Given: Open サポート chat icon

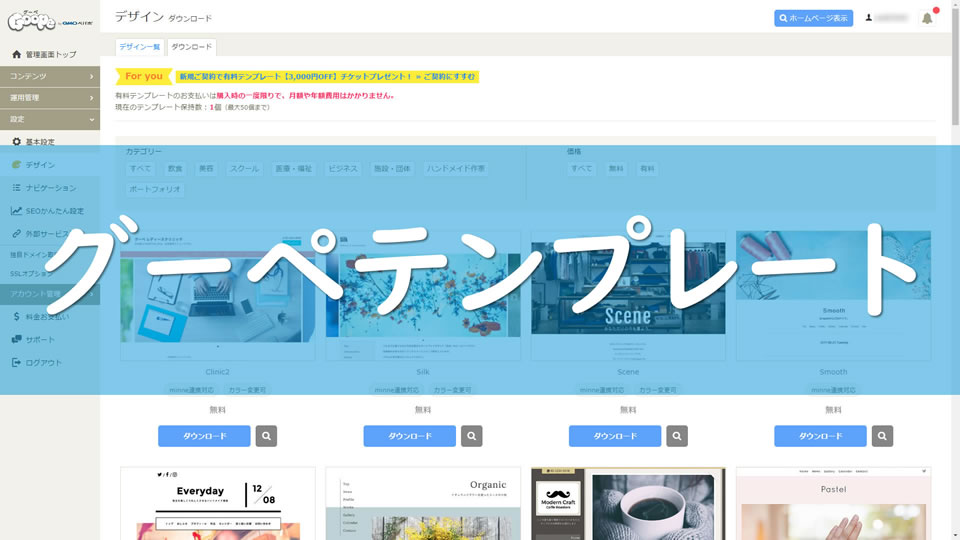Looking at the screenshot, I should point(17,339).
